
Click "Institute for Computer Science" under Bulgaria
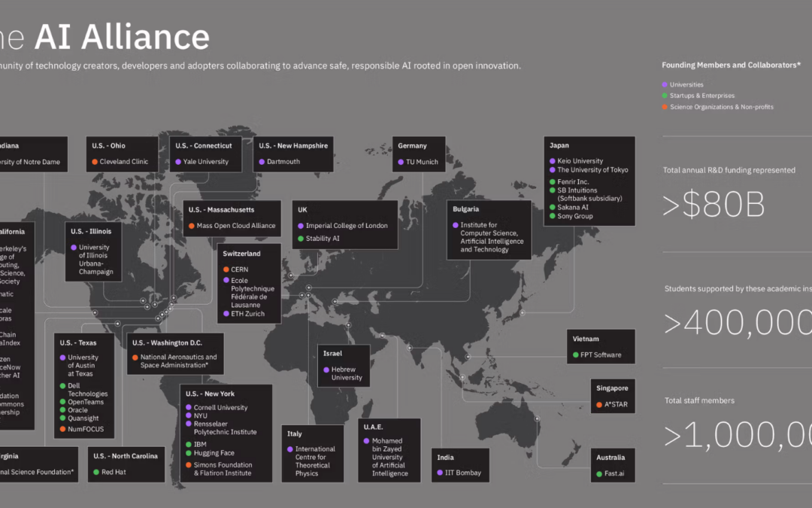492,237
